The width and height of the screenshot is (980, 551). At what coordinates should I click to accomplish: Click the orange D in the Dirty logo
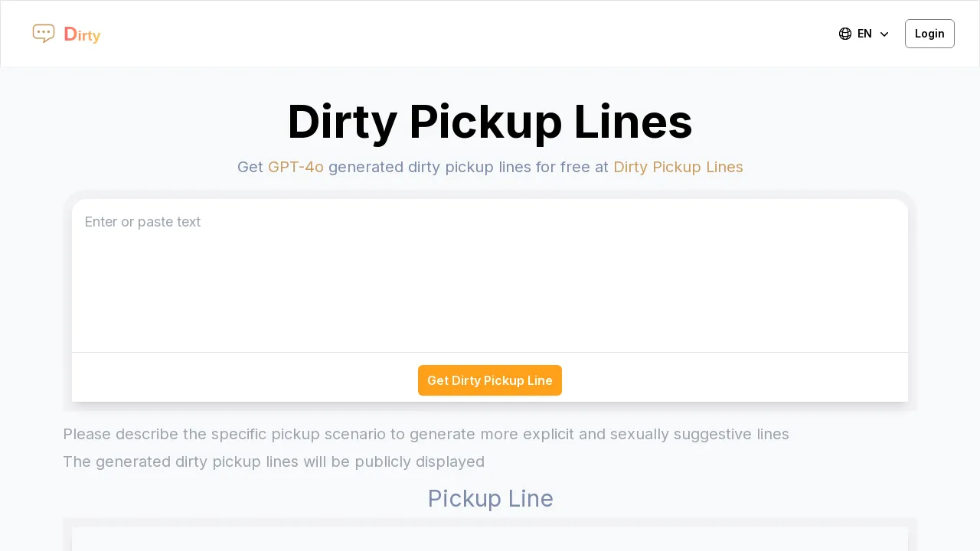(70, 34)
